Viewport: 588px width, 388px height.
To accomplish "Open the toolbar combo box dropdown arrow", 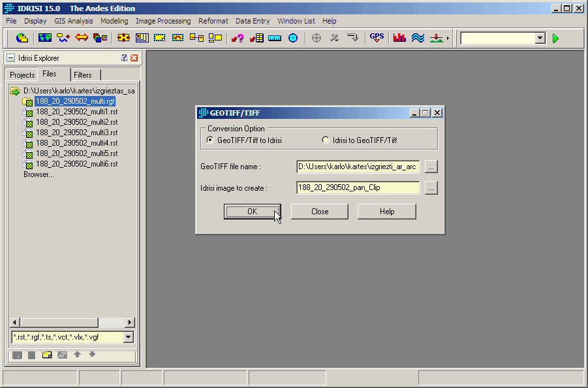I will pyautogui.click(x=540, y=38).
